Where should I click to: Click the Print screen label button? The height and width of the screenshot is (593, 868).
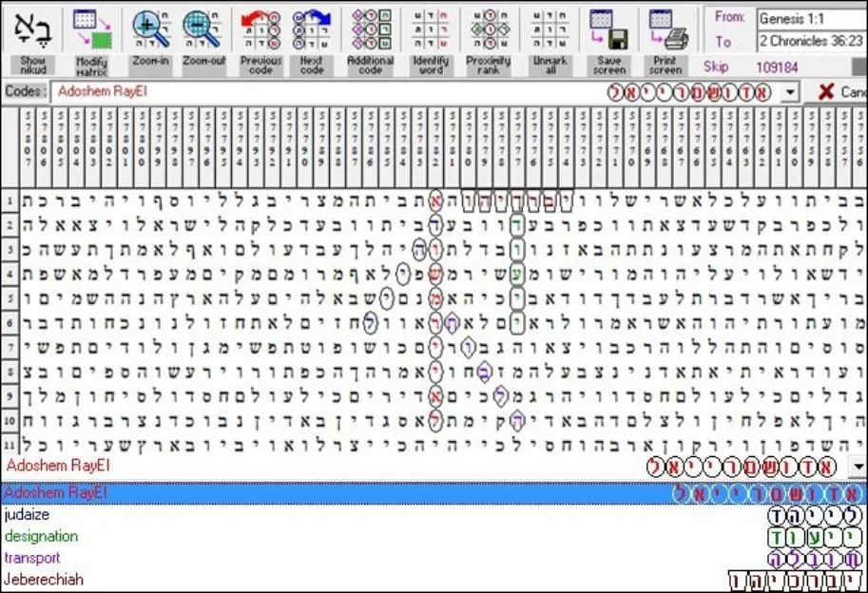click(x=665, y=66)
